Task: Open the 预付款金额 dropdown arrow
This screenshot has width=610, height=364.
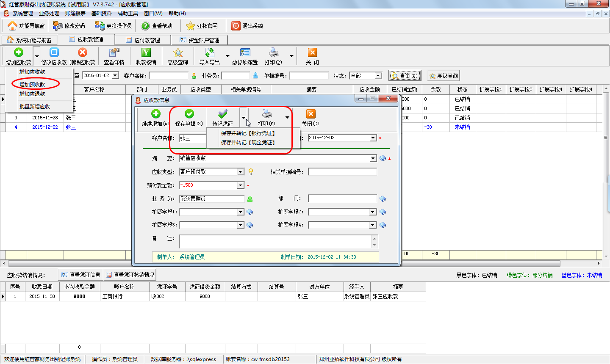Action: [x=241, y=185]
